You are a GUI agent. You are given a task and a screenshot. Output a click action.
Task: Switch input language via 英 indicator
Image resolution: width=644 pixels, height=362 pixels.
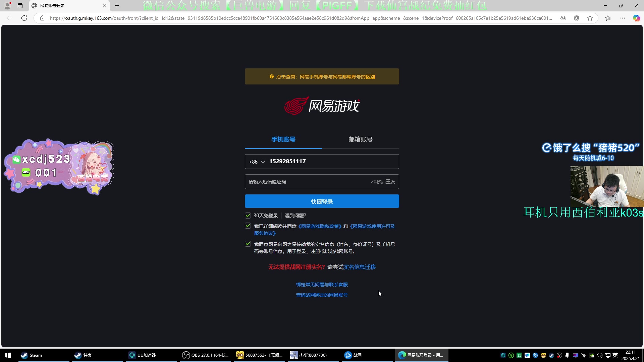point(615,355)
